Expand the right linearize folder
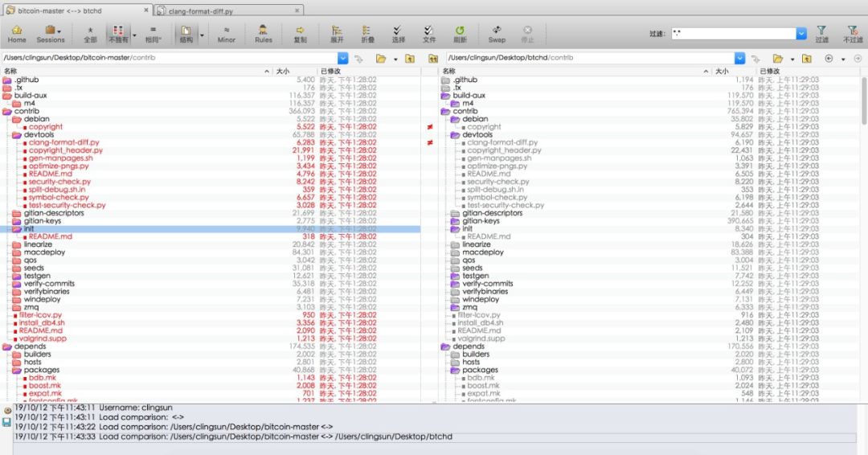 click(455, 244)
